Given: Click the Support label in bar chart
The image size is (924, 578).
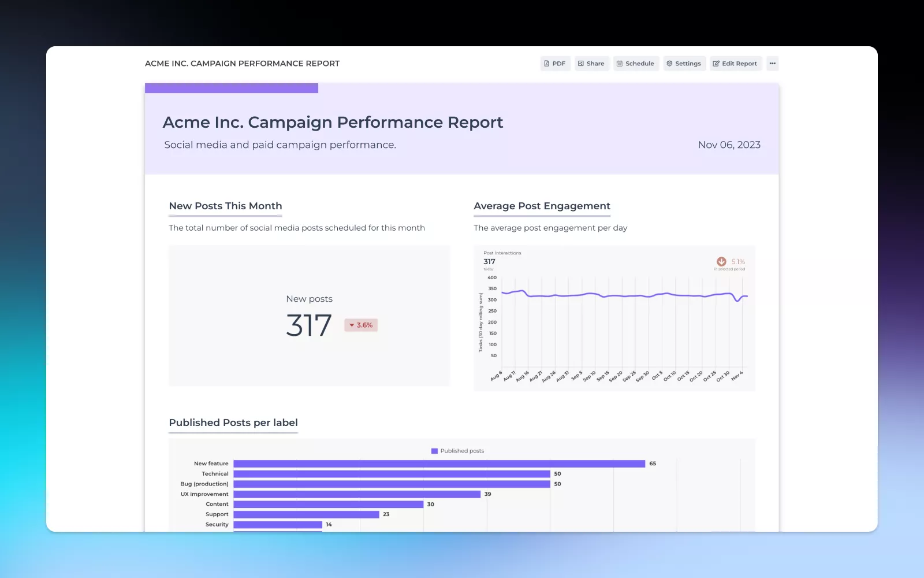Looking at the screenshot, I should [217, 514].
